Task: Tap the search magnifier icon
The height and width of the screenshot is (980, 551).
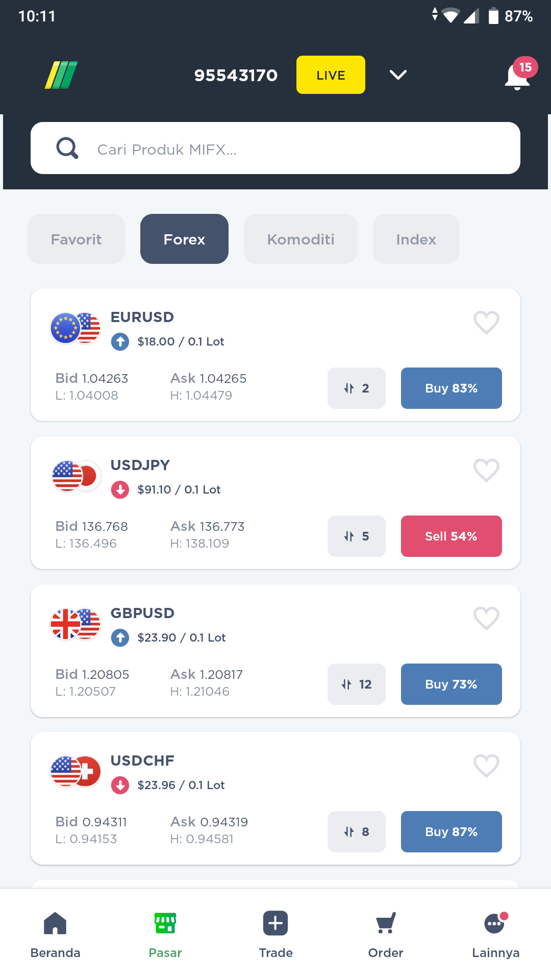Action: pyautogui.click(x=67, y=148)
